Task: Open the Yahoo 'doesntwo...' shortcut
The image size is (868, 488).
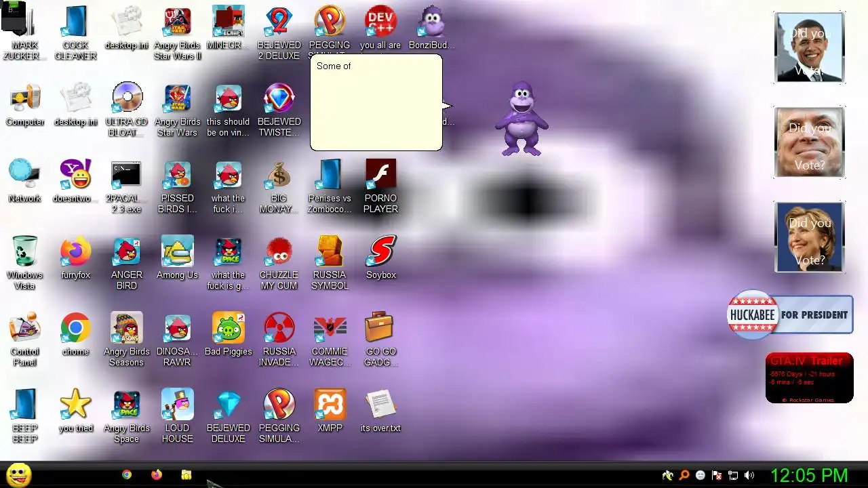Action: [75, 181]
